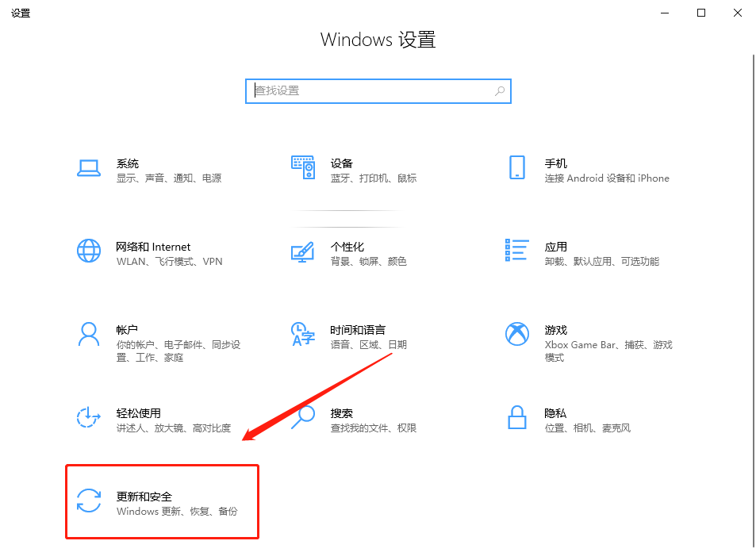The image size is (756, 560).
Task: Click the 游戏 title text
Action: tap(555, 330)
